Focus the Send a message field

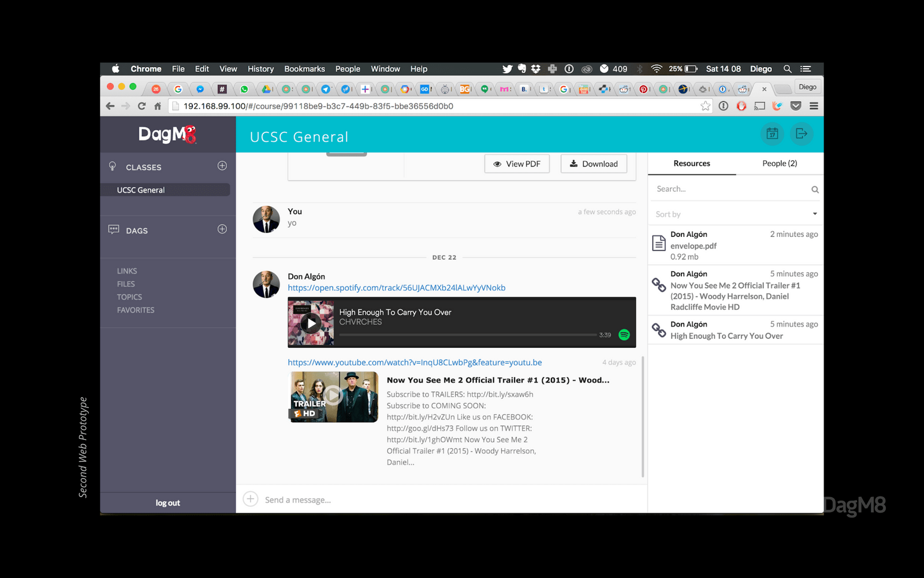tap(450, 500)
